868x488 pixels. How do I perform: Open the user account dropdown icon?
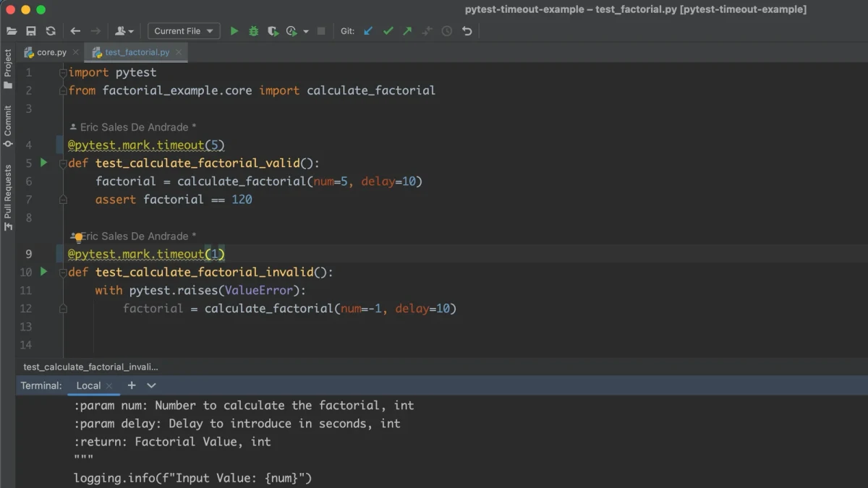[x=124, y=31]
